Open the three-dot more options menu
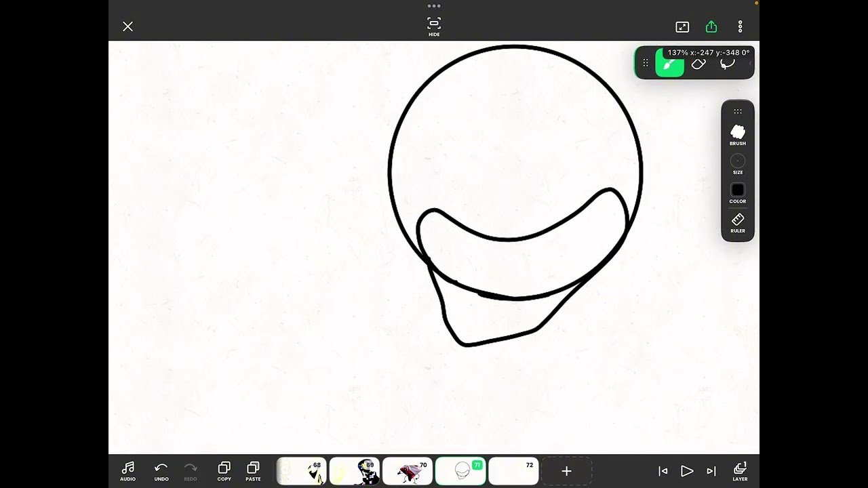This screenshot has height=488, width=868. pyautogui.click(x=740, y=26)
